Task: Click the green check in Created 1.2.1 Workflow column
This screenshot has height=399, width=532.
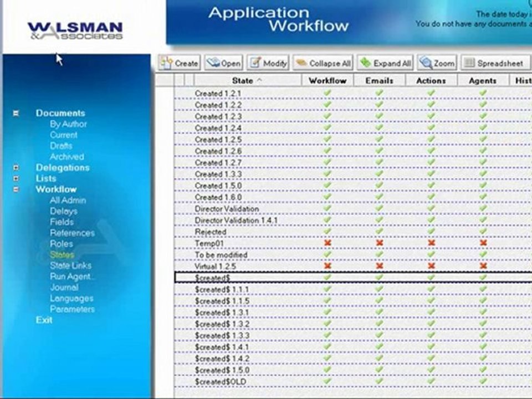Action: point(328,93)
